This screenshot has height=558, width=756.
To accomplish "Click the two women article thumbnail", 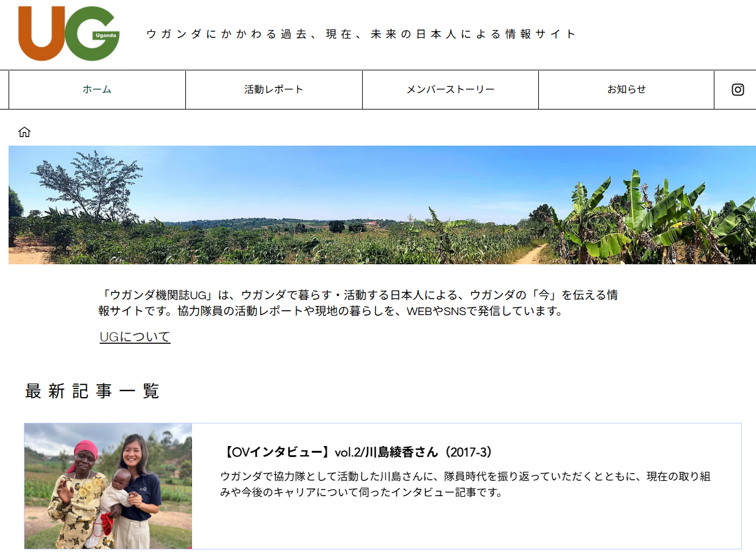I will click(108, 486).
